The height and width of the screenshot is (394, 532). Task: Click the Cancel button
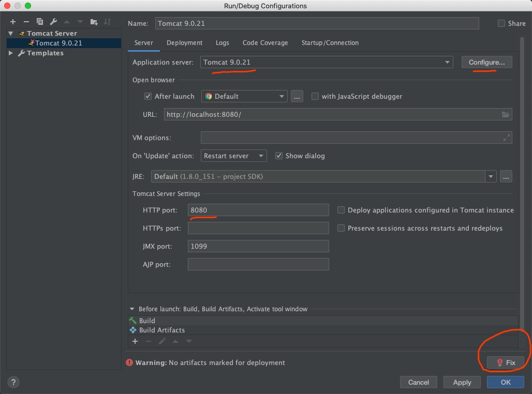(x=418, y=382)
